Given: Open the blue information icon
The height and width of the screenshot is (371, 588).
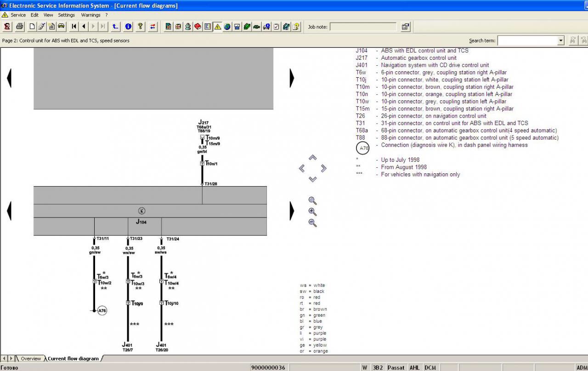Looking at the screenshot, I should (x=128, y=27).
